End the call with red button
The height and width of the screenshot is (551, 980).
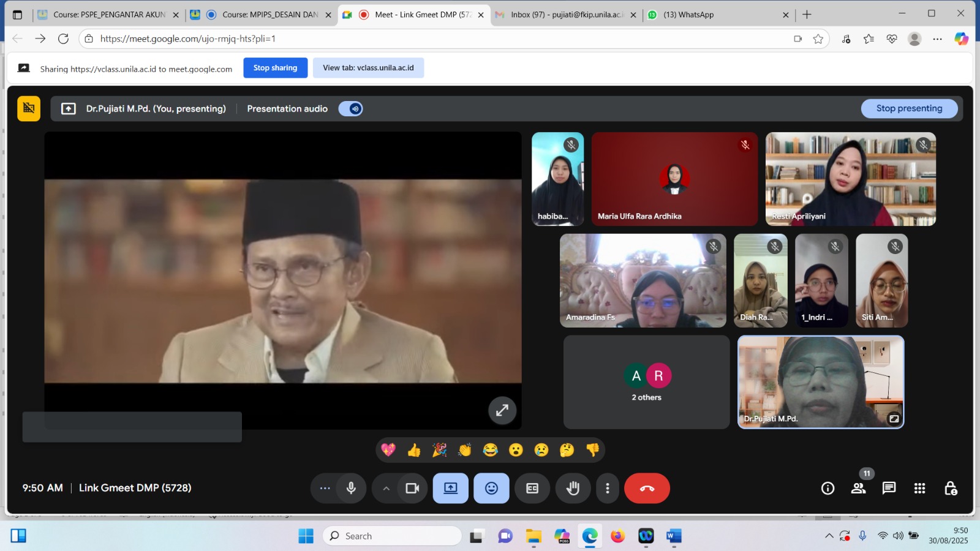[647, 488]
